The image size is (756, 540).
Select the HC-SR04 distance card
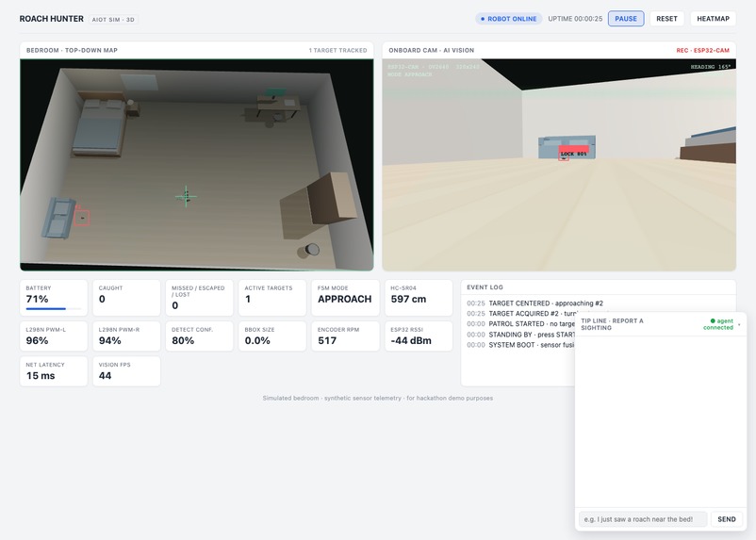point(419,298)
